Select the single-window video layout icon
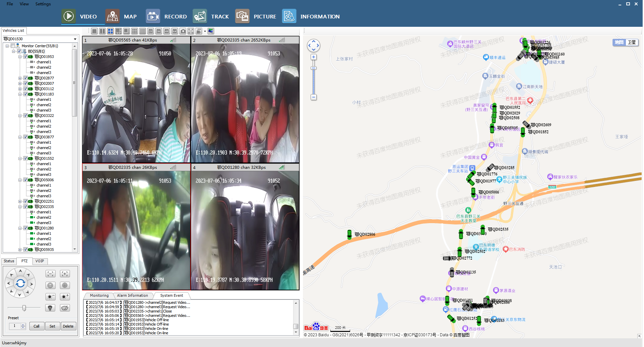This screenshot has width=644, height=347. click(x=94, y=31)
